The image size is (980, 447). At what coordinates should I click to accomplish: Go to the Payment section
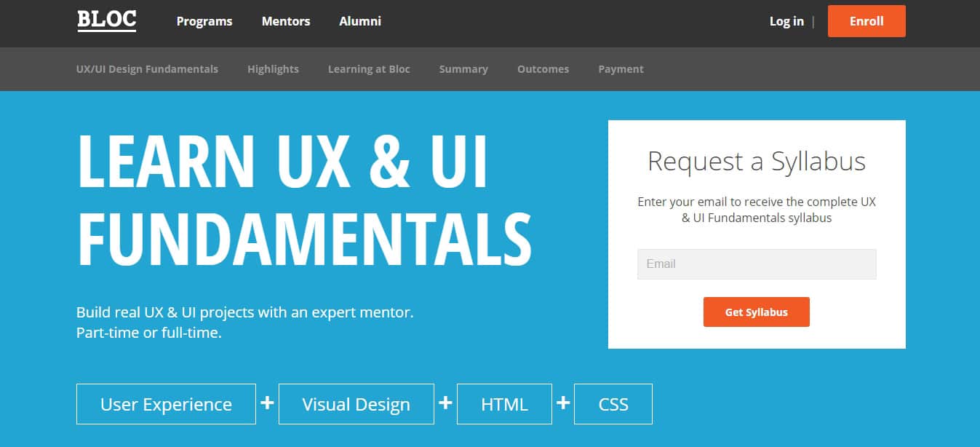pyautogui.click(x=621, y=69)
